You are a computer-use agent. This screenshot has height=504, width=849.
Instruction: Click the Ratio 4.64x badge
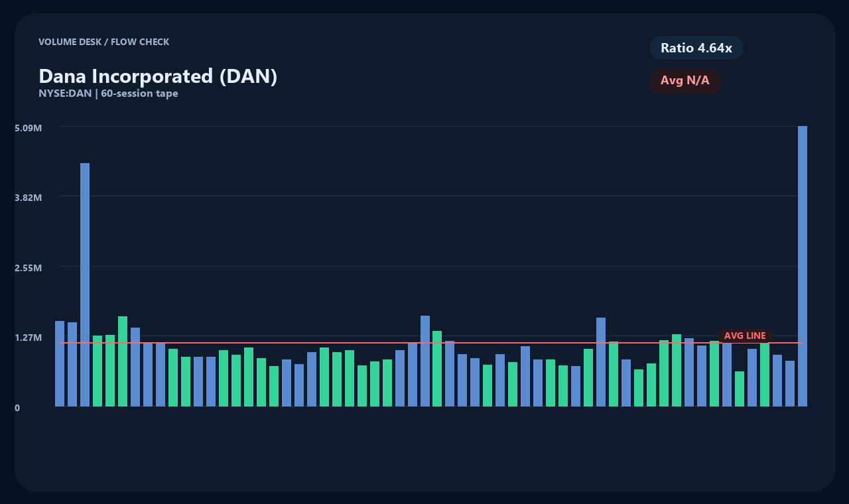[696, 48]
